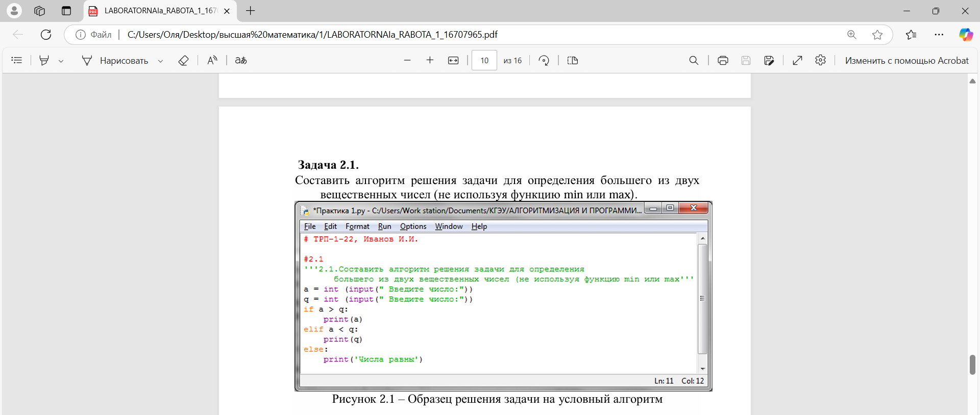View site info icon next to Файл
Image resolution: width=980 pixels, height=415 pixels.
tap(80, 35)
